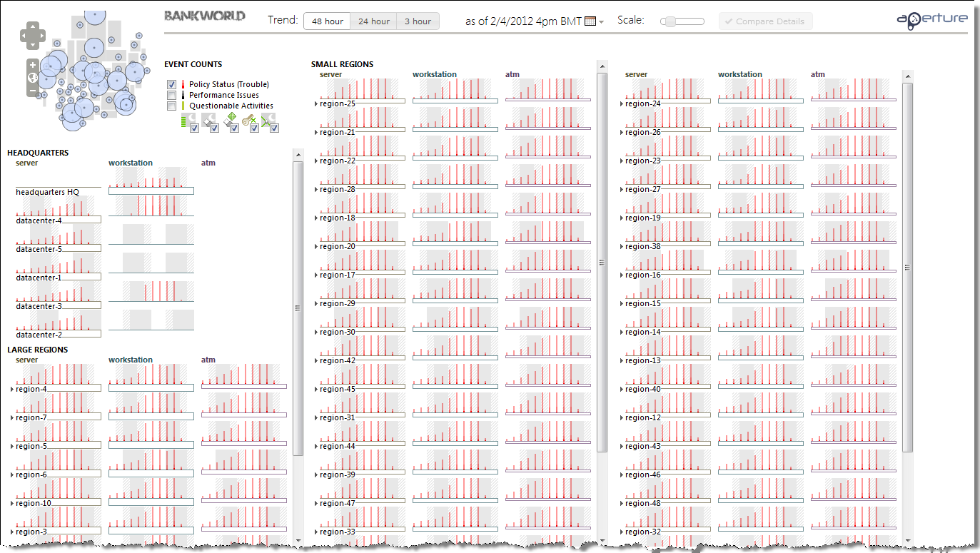Screen dimensions: 980x553
Task: Enable Performance Issues checkbox
Action: [x=171, y=96]
